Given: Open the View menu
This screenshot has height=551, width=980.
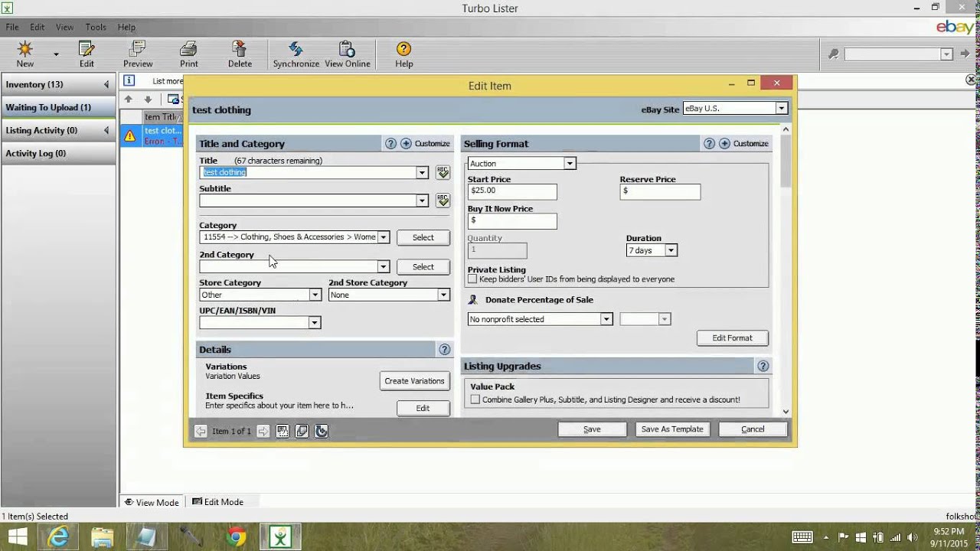Looking at the screenshot, I should pyautogui.click(x=64, y=27).
